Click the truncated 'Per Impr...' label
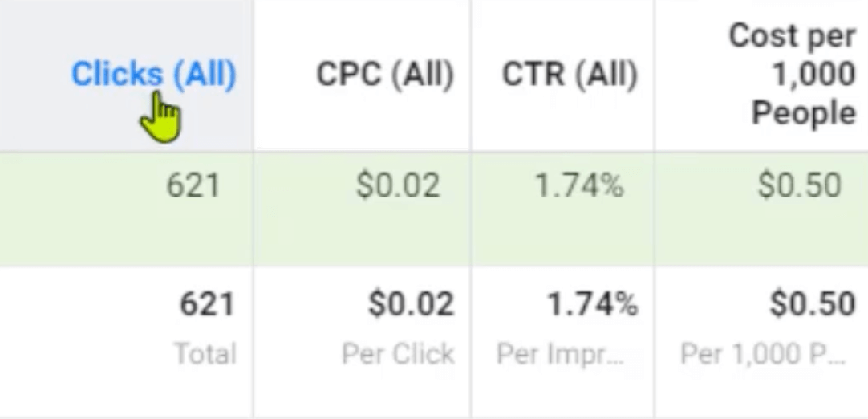 pyautogui.click(x=560, y=354)
